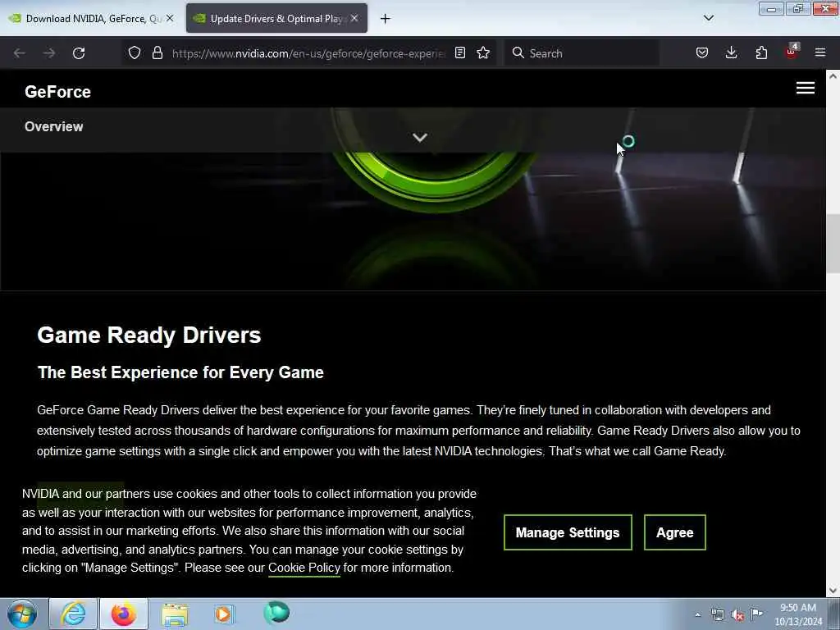Viewport: 840px width, 630px height.
Task: Launch Internet Explorer from taskbar
Action: (x=73, y=614)
